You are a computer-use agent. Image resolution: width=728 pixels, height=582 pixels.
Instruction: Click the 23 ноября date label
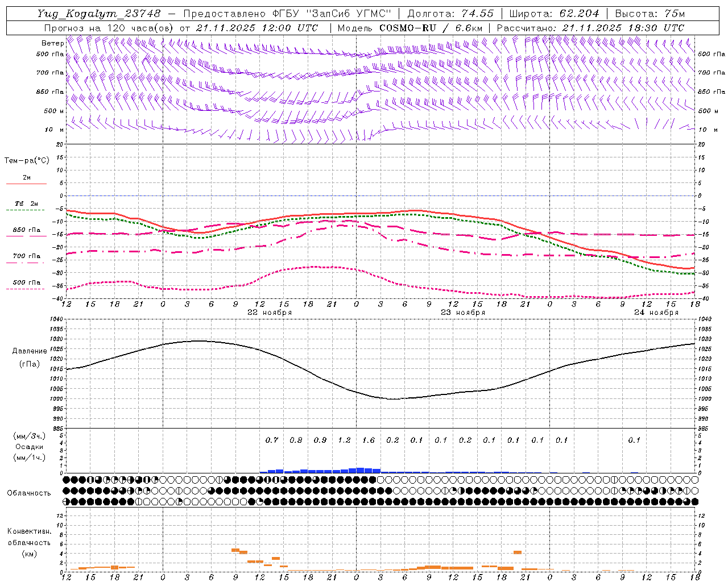click(x=463, y=313)
